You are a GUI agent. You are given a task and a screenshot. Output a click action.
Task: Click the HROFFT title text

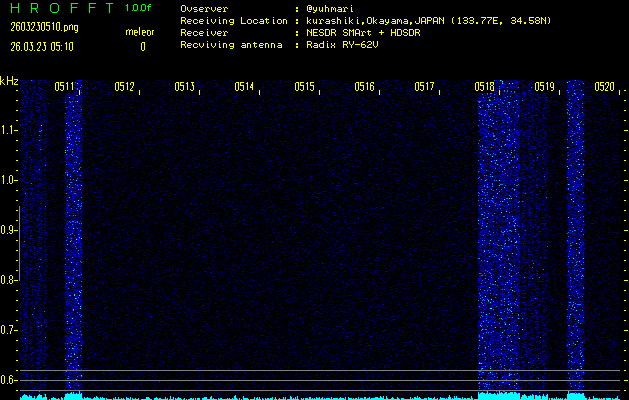(58, 8)
